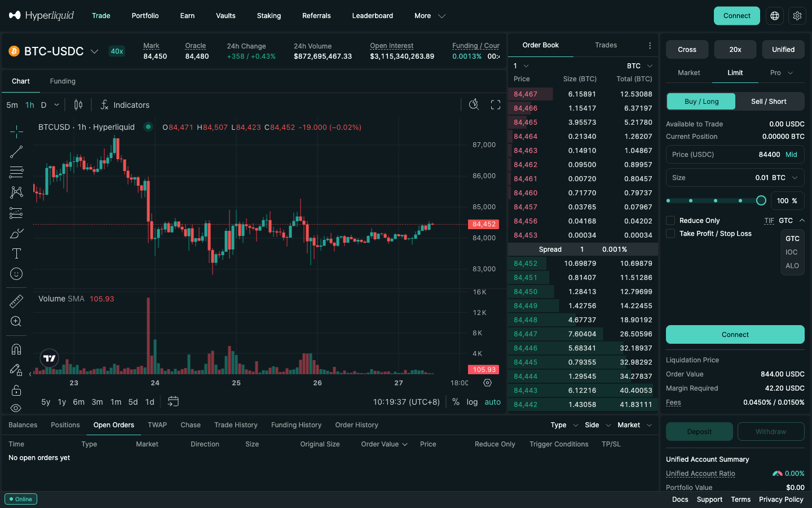Open the order book options menu

click(x=650, y=46)
